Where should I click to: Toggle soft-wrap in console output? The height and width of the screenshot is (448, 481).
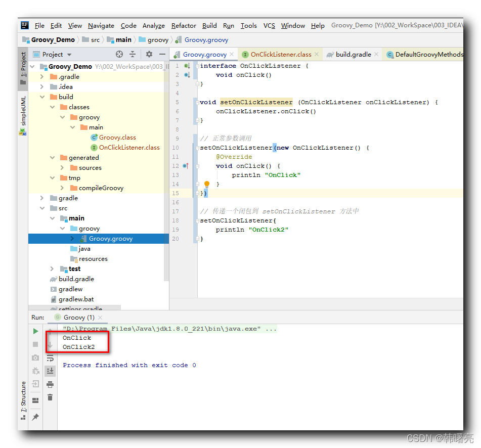[50, 358]
